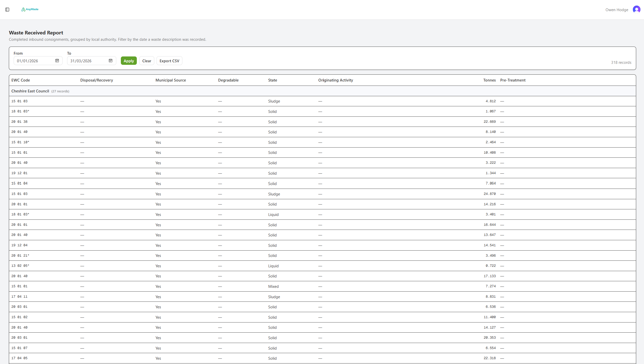Click the Disposal/Recovery column header

[x=97, y=80]
